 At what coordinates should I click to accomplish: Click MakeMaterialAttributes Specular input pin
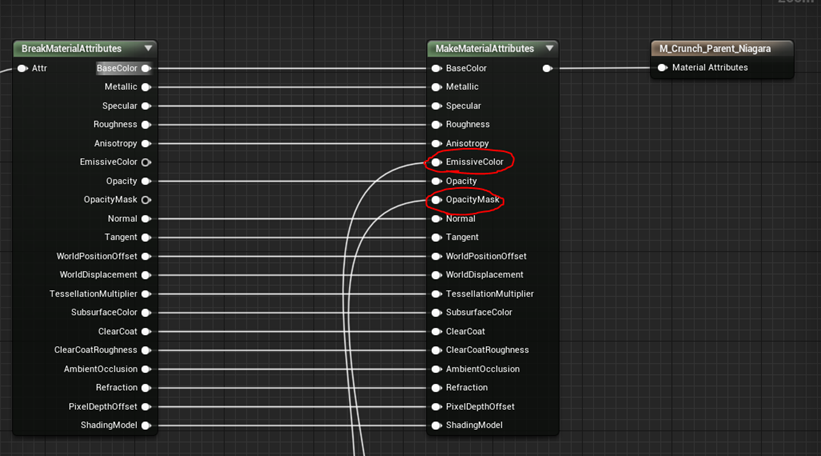click(436, 106)
